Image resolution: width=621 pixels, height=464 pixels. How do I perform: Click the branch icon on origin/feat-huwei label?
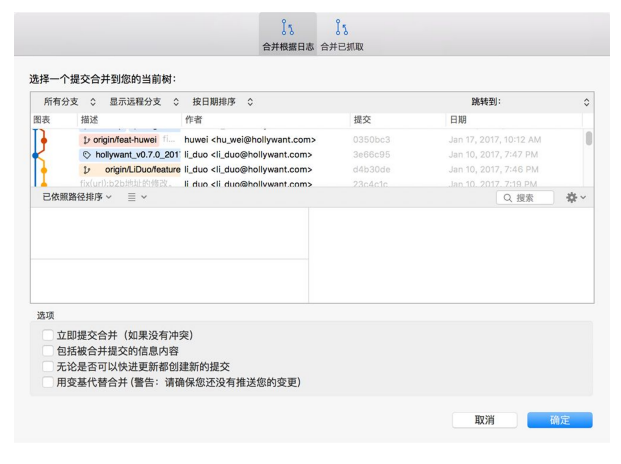pos(86,140)
